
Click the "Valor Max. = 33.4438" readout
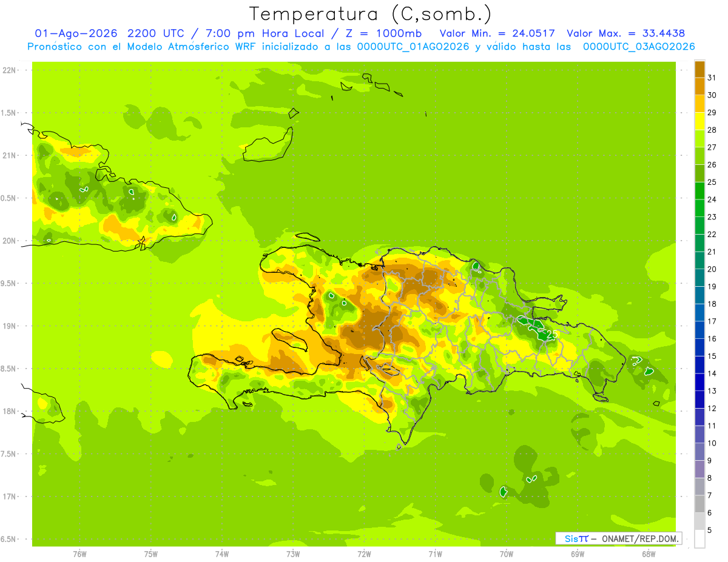coord(625,33)
